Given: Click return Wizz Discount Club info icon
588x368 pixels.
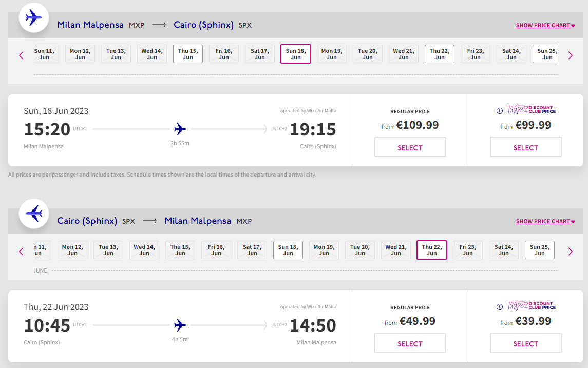Looking at the screenshot, I should click(500, 307).
